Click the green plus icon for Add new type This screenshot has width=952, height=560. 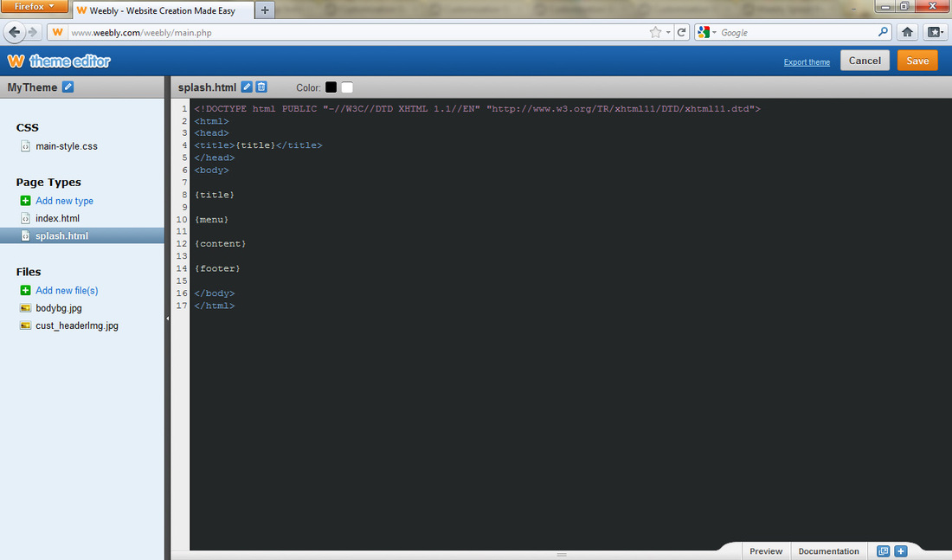point(25,201)
